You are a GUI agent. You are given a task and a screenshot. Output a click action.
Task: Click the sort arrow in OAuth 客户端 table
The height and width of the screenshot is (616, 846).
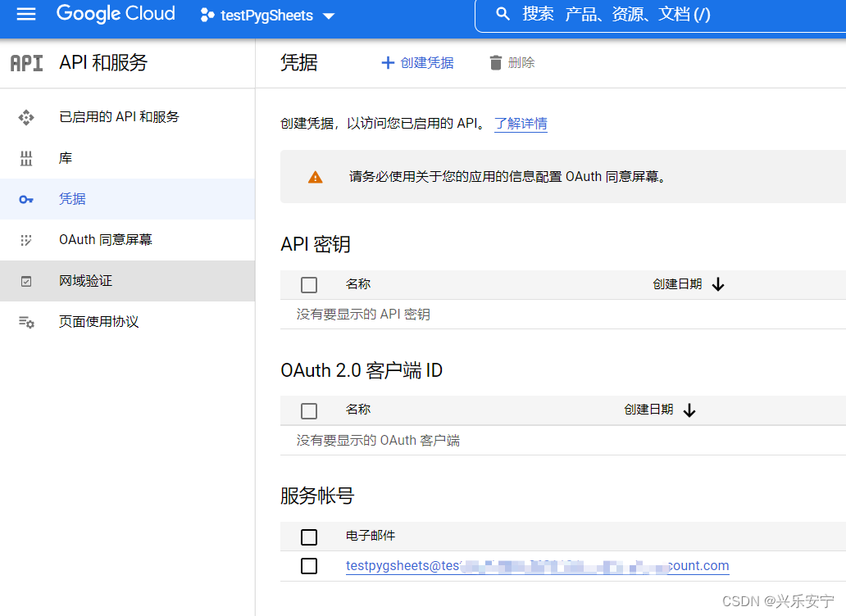click(689, 410)
